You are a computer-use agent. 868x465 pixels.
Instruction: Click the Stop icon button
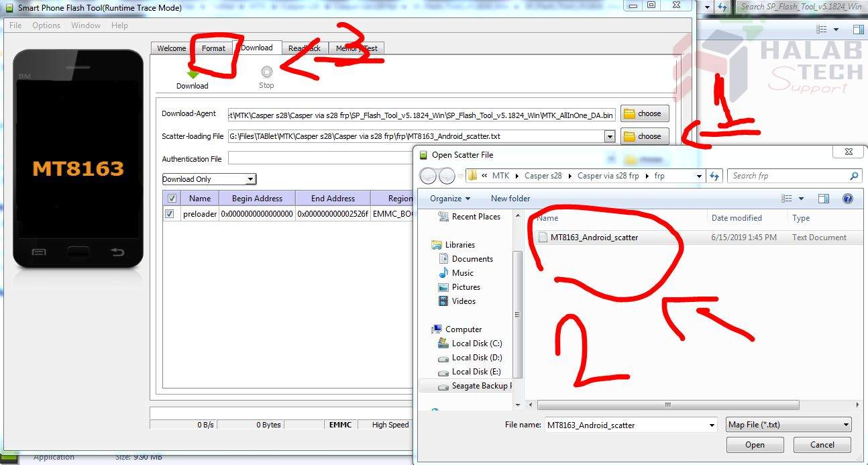pos(267,72)
